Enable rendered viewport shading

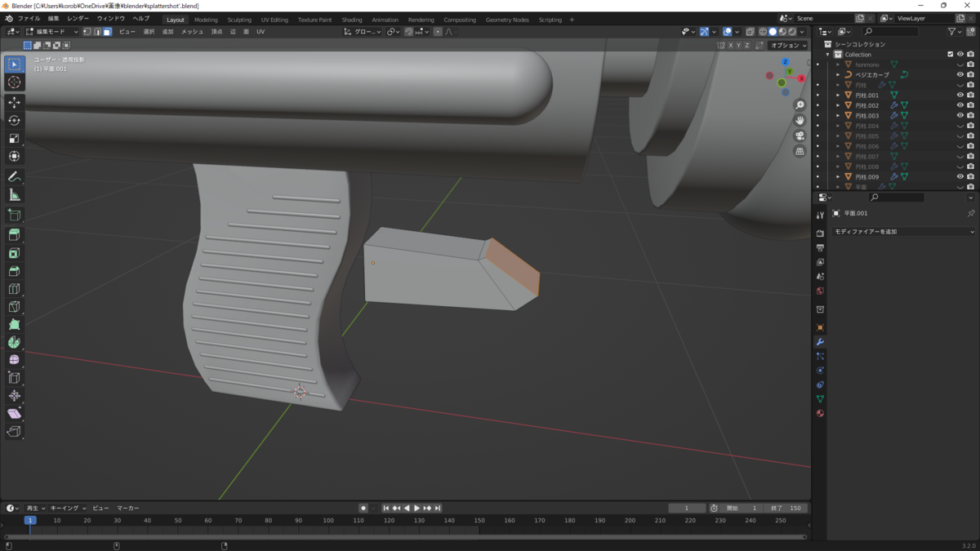pos(792,32)
